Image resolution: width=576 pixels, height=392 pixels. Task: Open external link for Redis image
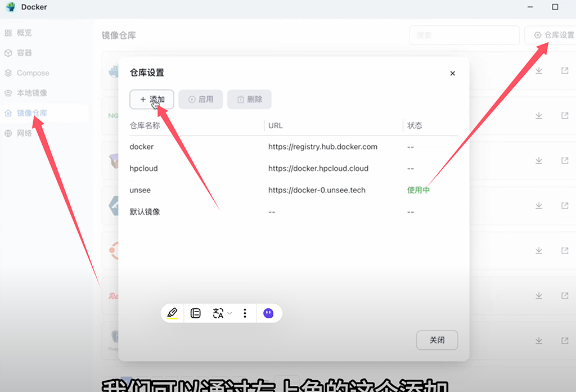tap(565, 295)
